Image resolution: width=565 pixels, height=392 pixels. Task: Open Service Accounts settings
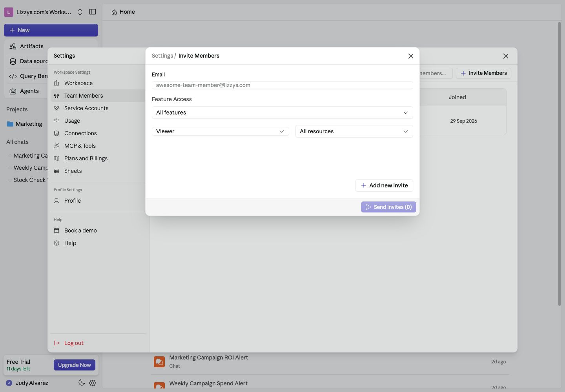(x=98, y=108)
